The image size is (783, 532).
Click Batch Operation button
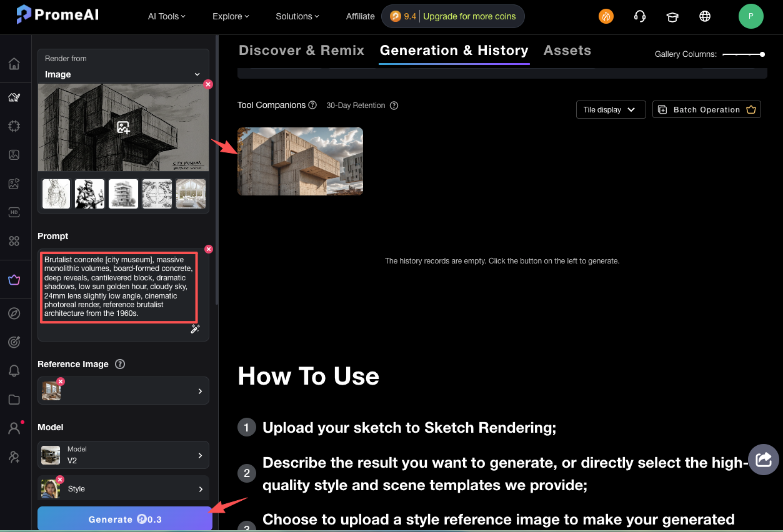pyautogui.click(x=707, y=109)
